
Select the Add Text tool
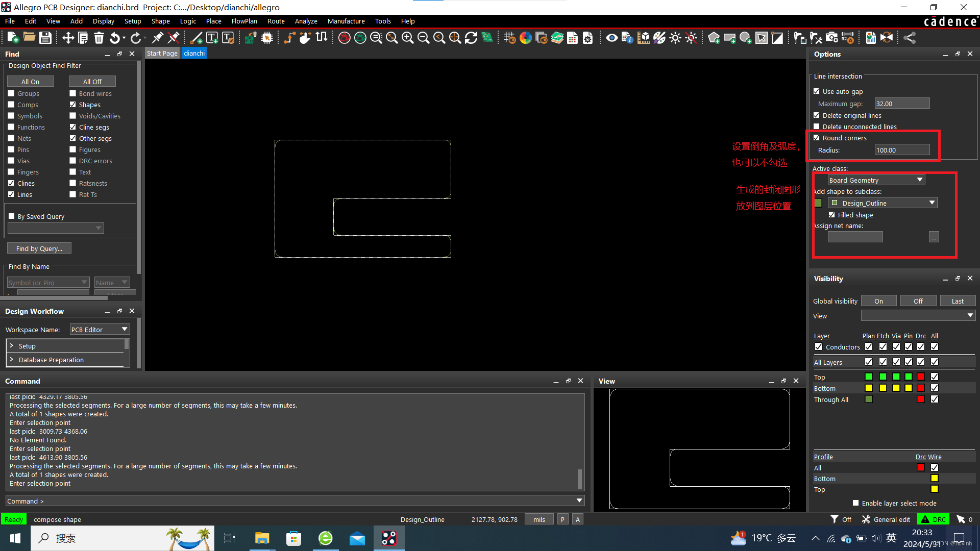(x=212, y=38)
